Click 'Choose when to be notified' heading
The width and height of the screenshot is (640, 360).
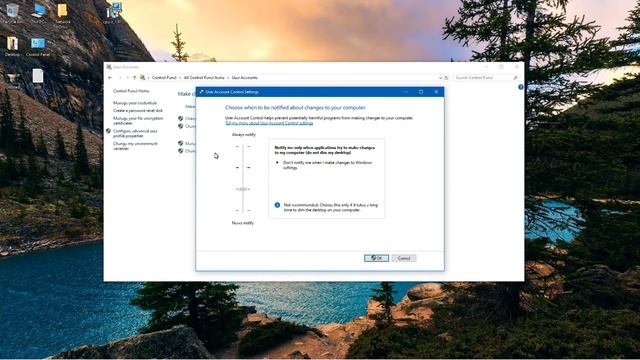click(295, 108)
